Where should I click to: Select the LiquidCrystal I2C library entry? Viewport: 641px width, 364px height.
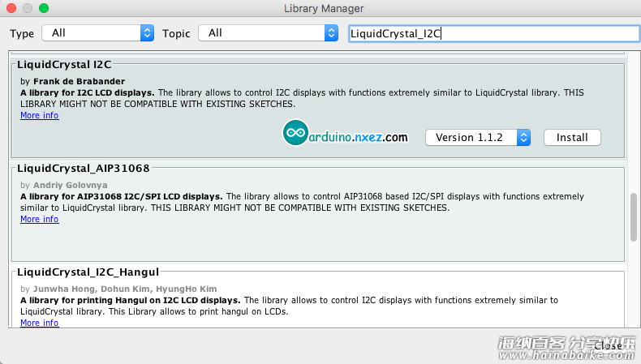click(318, 109)
